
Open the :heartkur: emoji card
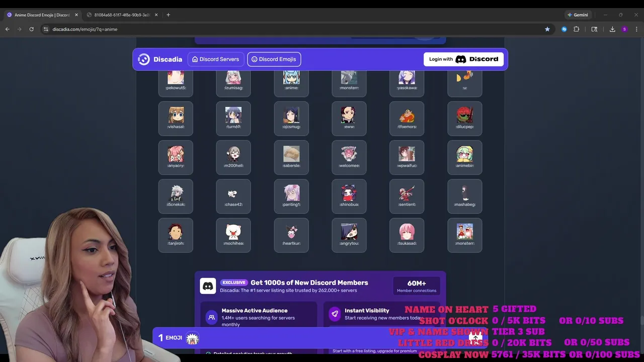coord(291,235)
